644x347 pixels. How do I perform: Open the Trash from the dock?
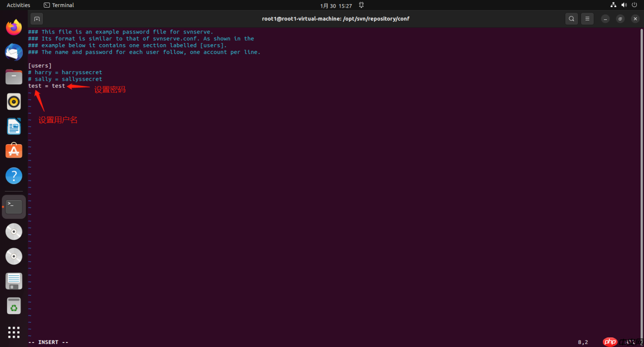click(14, 305)
